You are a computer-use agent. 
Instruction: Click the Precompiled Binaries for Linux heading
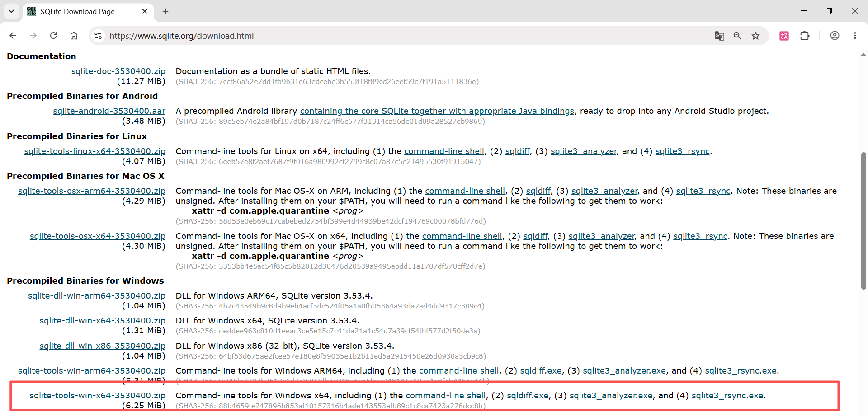click(x=77, y=136)
